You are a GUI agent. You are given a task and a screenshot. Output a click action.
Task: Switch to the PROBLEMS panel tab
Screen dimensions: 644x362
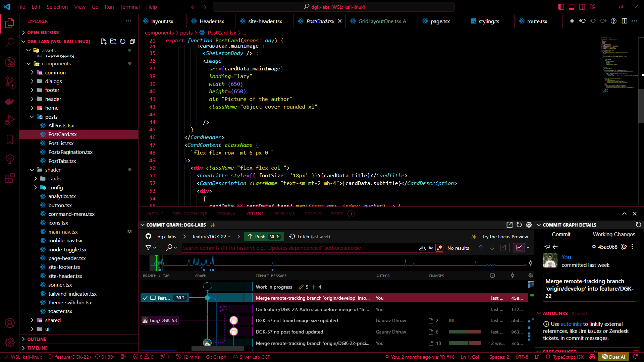pos(284,214)
